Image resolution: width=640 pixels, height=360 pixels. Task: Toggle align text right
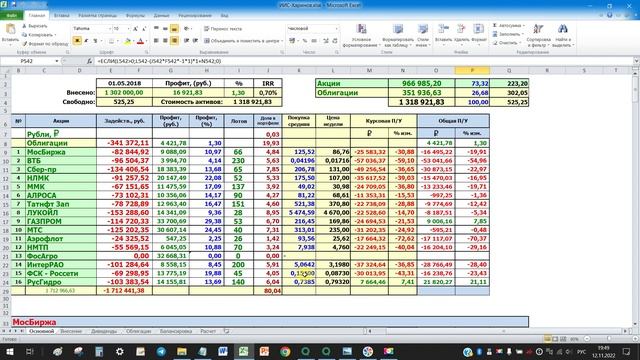174,41
